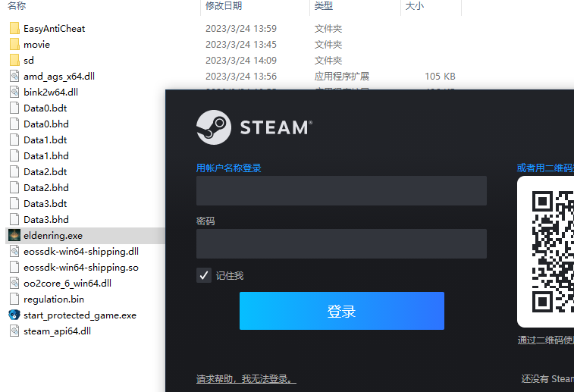The width and height of the screenshot is (574, 392).
Task: Select the eldenring.exe application icon
Action: (x=14, y=236)
